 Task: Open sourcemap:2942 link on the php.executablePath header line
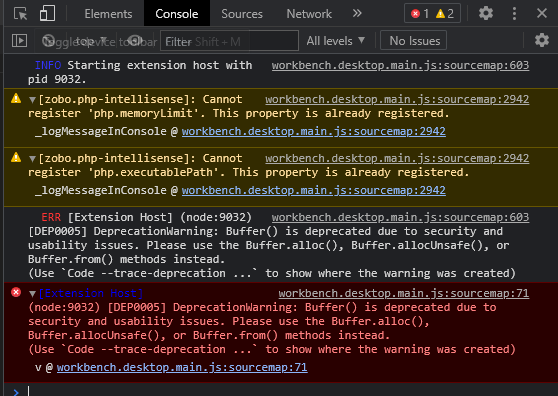tap(397, 158)
